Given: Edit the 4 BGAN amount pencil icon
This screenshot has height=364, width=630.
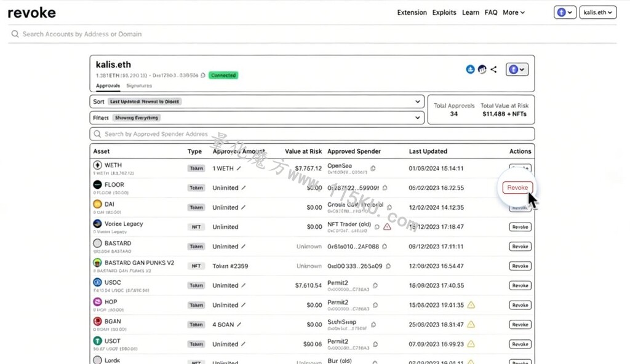Looking at the screenshot, I should [x=239, y=324].
